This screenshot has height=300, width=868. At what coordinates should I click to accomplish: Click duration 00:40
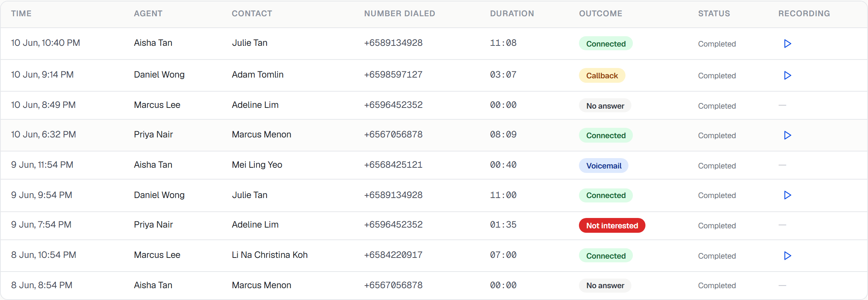tap(503, 165)
